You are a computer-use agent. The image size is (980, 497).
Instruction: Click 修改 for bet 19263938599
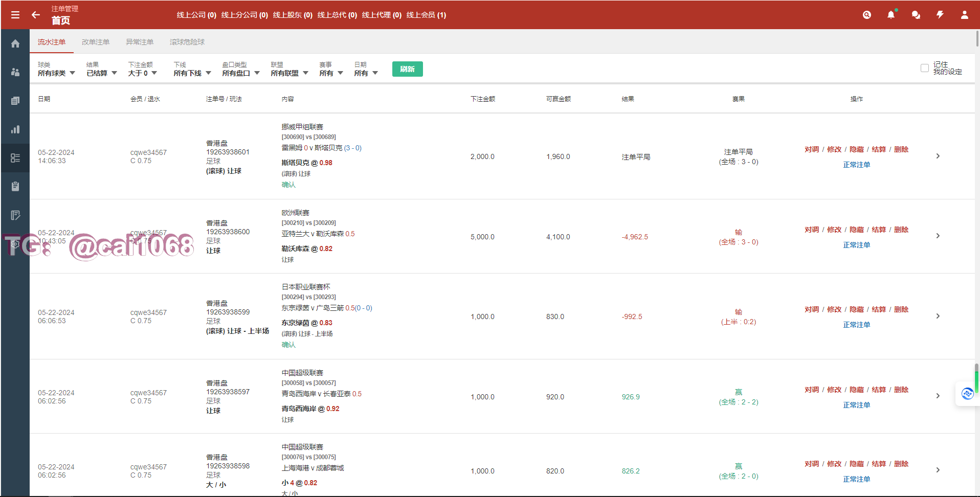[834, 309]
